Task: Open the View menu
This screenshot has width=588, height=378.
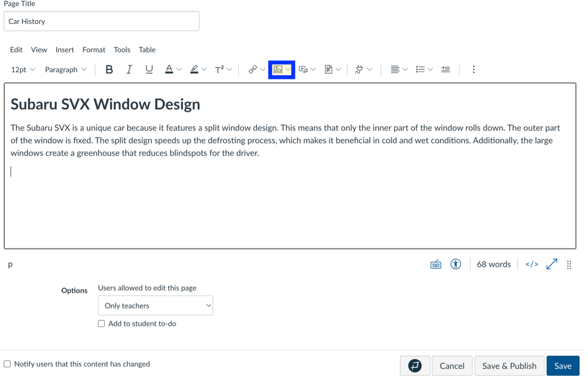Action: coord(39,50)
